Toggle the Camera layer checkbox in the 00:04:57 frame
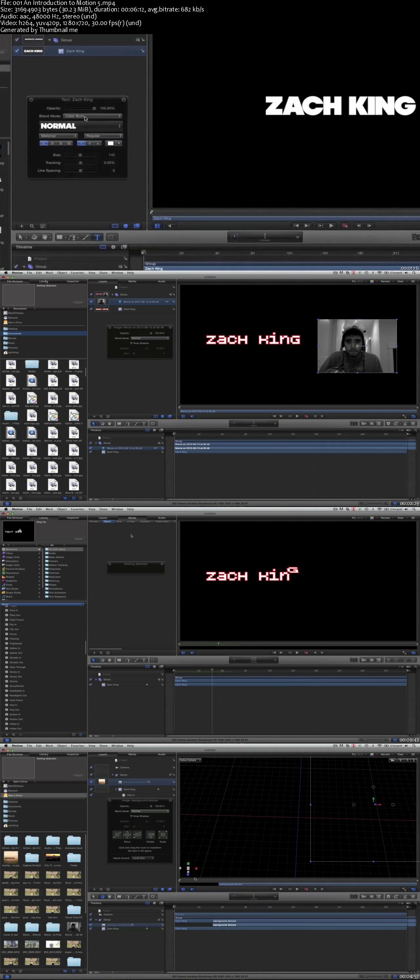420x980 pixels. point(91,767)
